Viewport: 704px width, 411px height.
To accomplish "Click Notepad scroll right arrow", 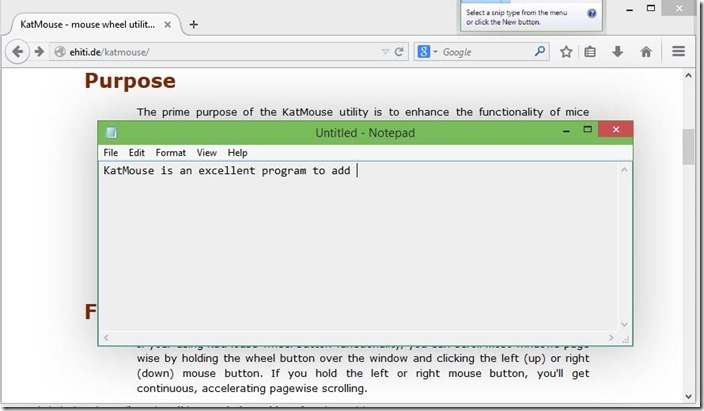I will click(x=611, y=337).
